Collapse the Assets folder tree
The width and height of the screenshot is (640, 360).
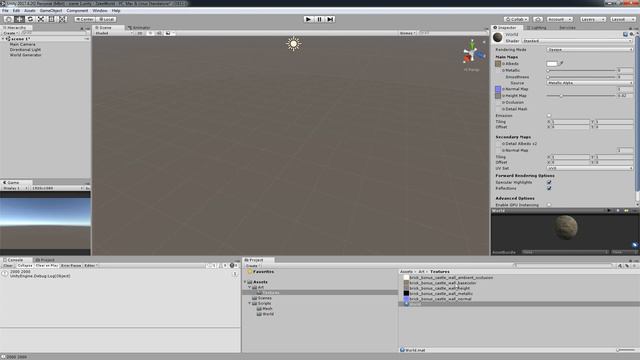[x=245, y=282]
